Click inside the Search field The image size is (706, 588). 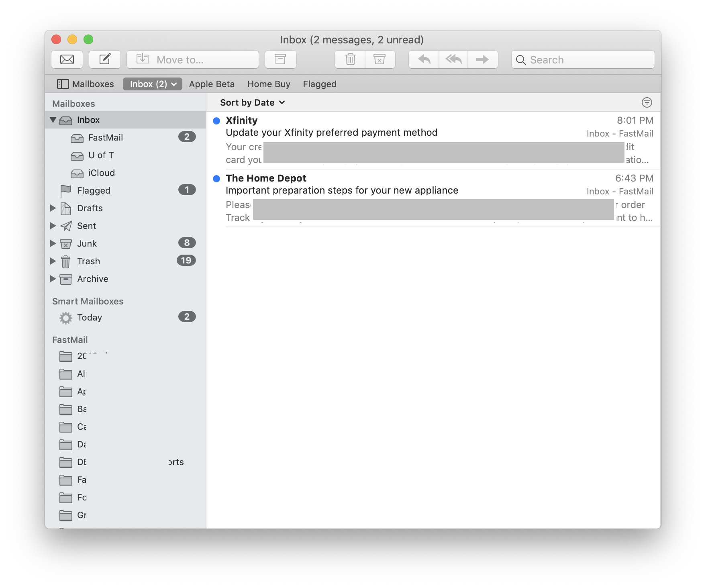point(583,59)
